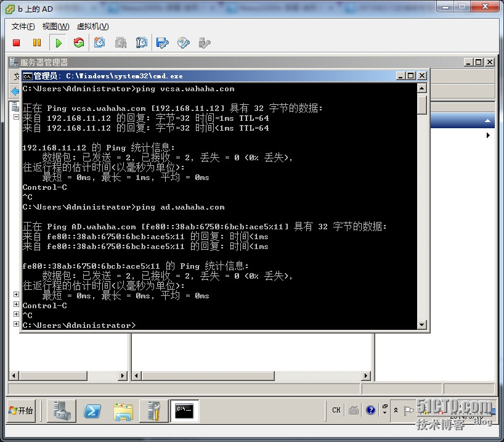Click the 'ping vcsa.wahaha.com' command line
The height and width of the screenshot is (442, 504).
tap(129, 89)
